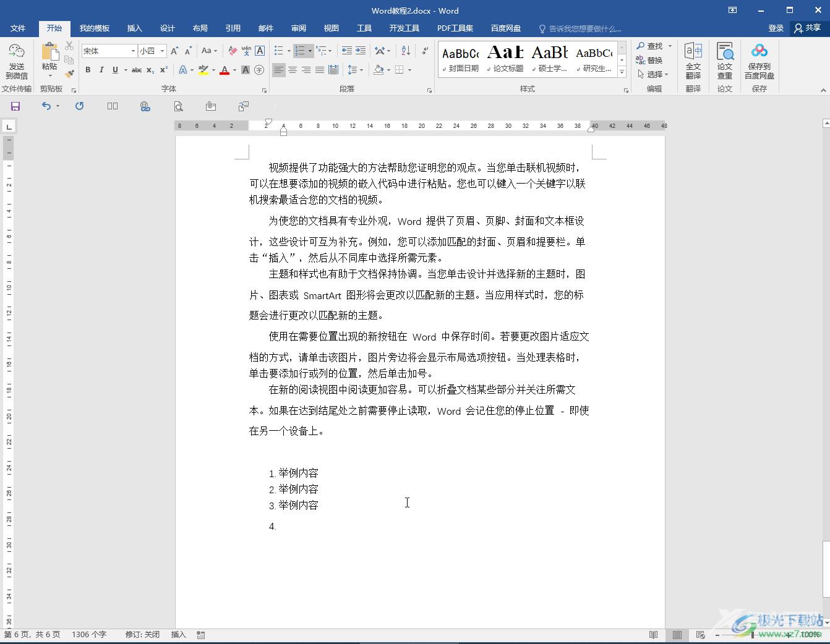This screenshot has width=830, height=644.
Task: Toggle Italic formatting
Action: [x=101, y=70]
